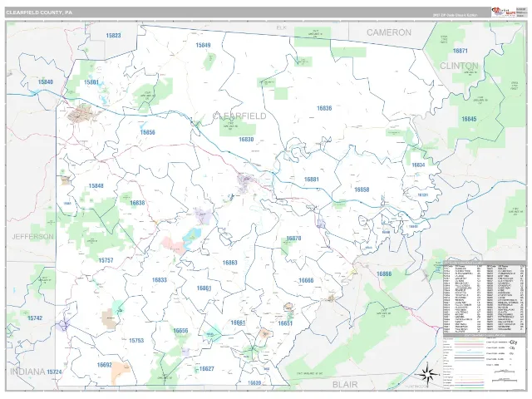Click ZIP code label 15757
The image size is (532, 399).
point(106,260)
